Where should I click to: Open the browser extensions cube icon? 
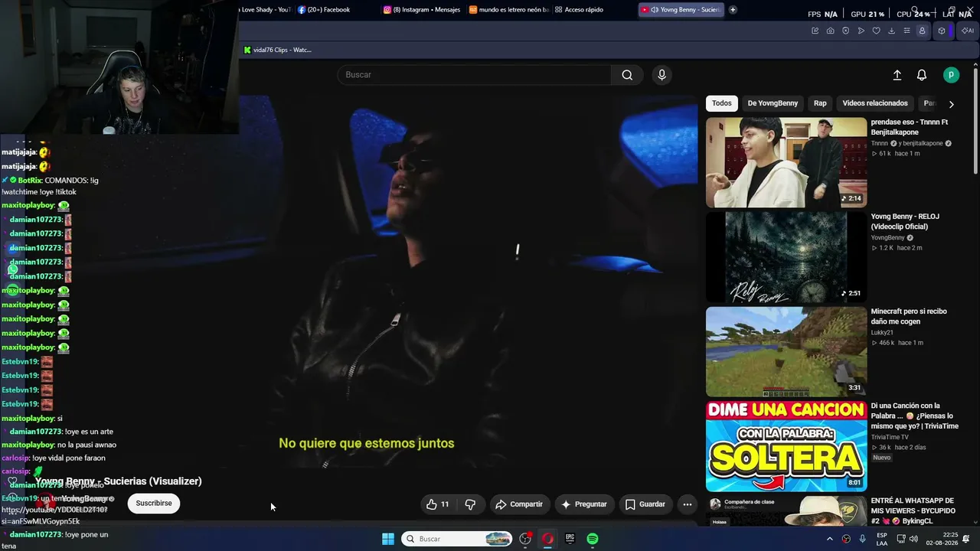942,31
